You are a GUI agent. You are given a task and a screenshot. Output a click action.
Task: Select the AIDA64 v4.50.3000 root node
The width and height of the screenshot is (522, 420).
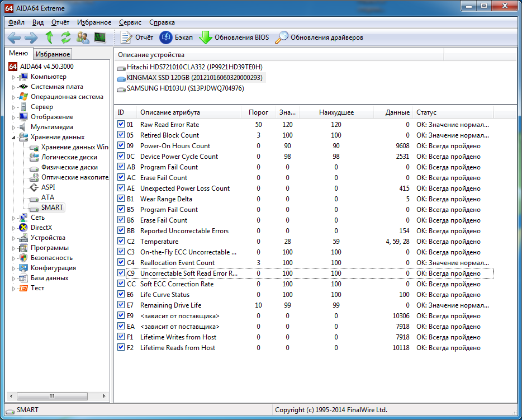click(x=46, y=67)
